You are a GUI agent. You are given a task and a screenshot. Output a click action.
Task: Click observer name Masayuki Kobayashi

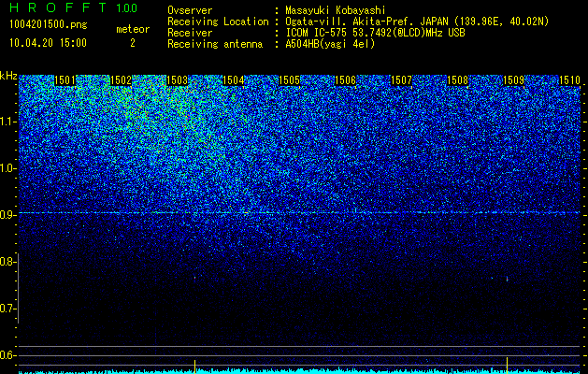tap(336, 11)
